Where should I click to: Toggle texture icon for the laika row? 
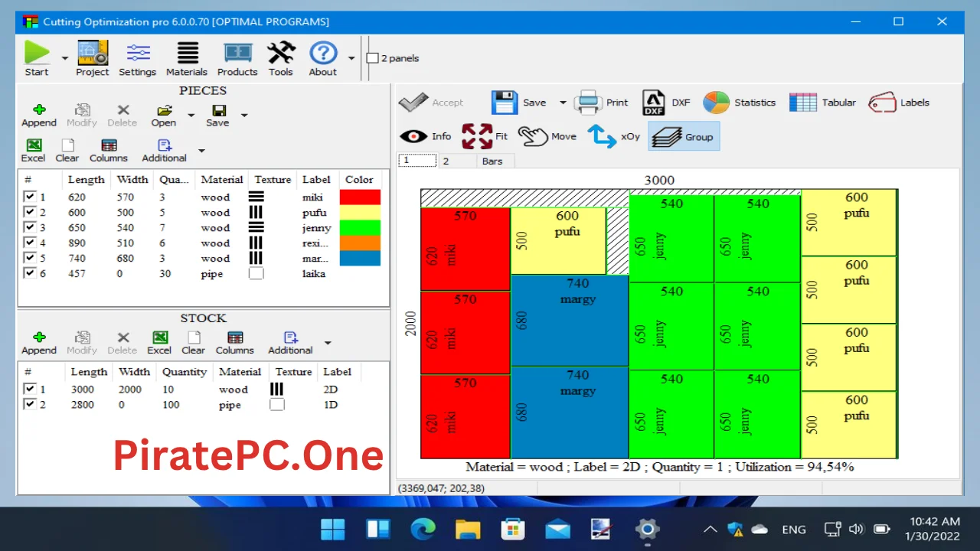pos(256,273)
